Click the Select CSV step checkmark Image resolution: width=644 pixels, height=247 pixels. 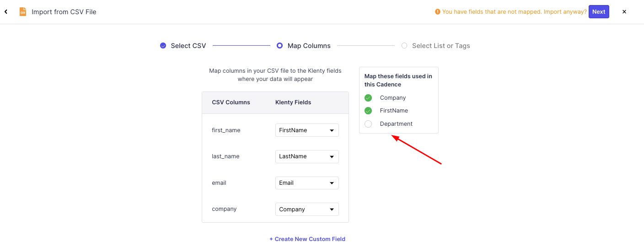coord(163,46)
